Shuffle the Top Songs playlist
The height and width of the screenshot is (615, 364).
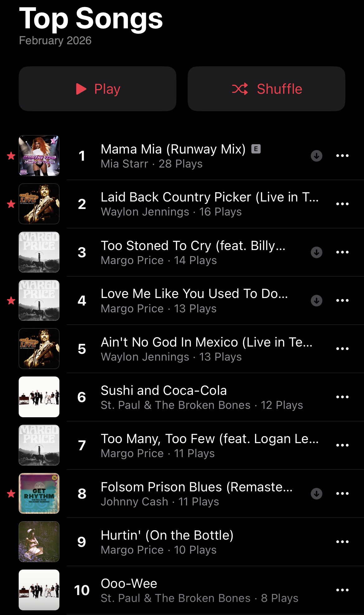click(x=266, y=89)
